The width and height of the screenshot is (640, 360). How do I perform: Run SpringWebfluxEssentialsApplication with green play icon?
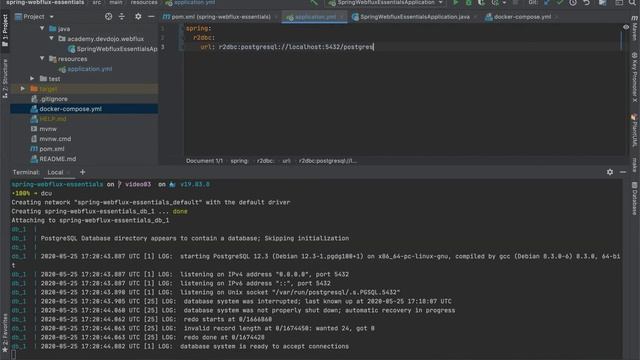click(x=456, y=3)
